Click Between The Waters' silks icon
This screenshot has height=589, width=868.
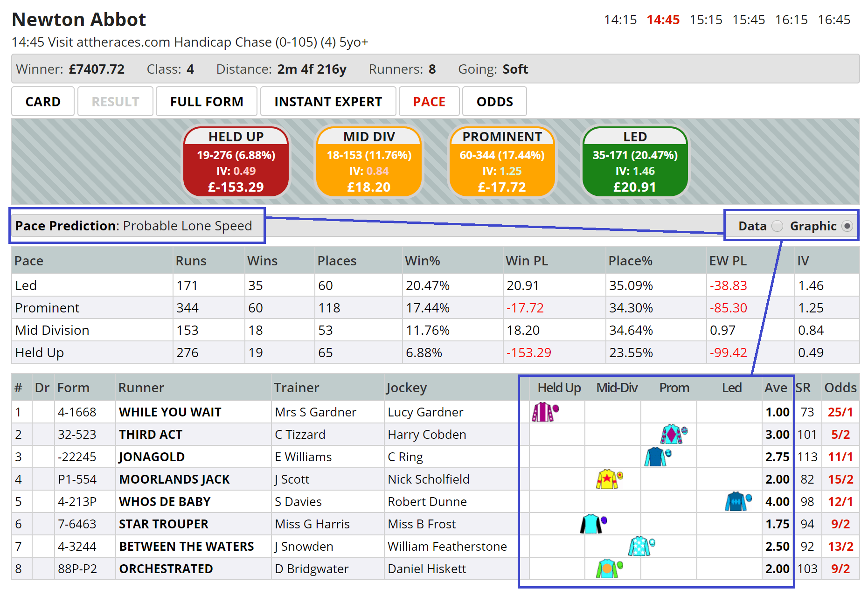coord(640,546)
